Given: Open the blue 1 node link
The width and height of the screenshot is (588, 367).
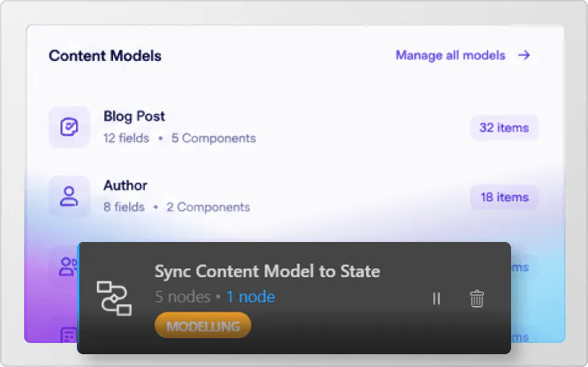Looking at the screenshot, I should coord(251,296).
